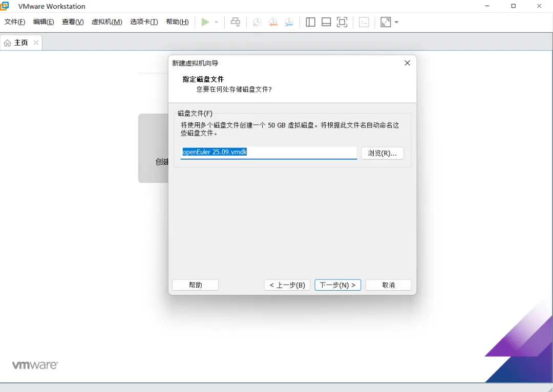Expand the stretch display dropdown arrow

click(x=396, y=22)
